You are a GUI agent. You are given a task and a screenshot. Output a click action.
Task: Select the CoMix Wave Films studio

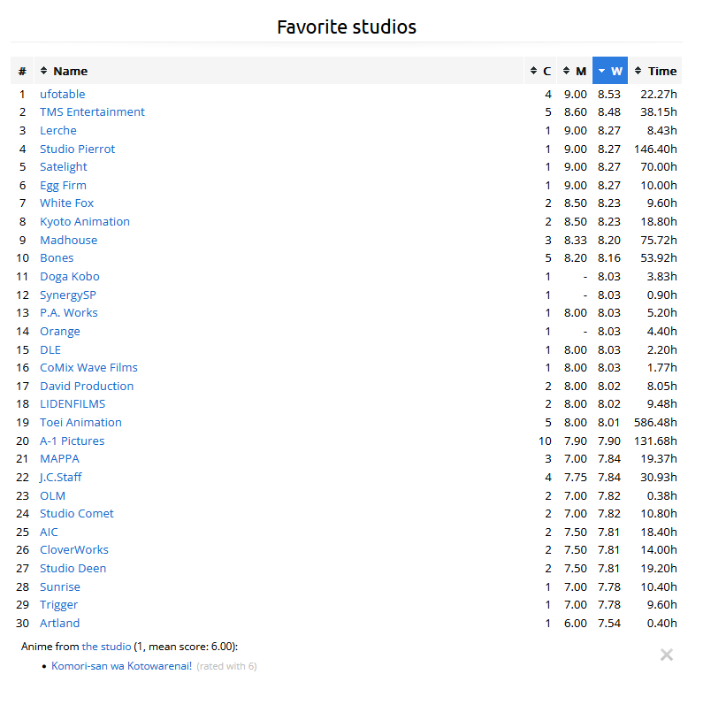point(88,367)
